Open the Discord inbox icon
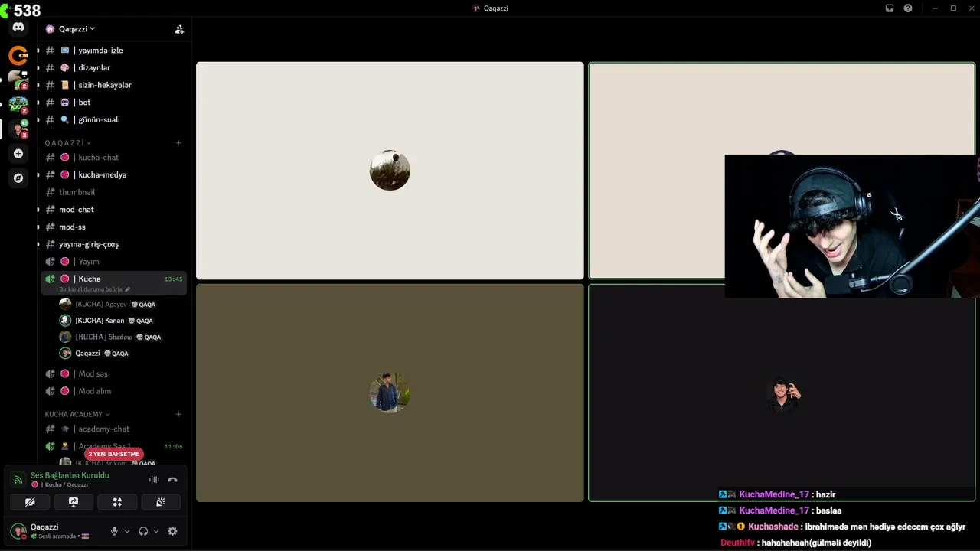This screenshot has height=551, width=980. point(890,8)
